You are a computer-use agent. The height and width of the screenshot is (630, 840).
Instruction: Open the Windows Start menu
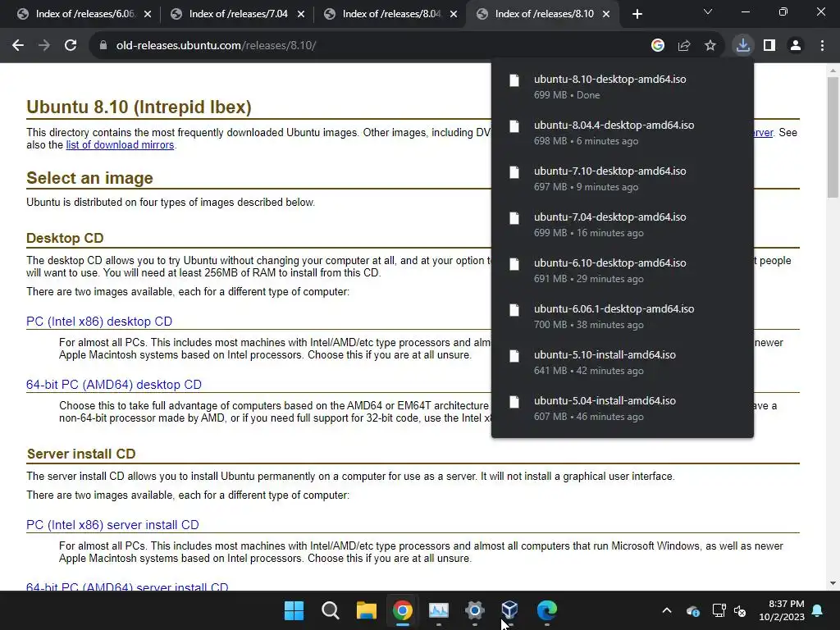pyautogui.click(x=294, y=610)
